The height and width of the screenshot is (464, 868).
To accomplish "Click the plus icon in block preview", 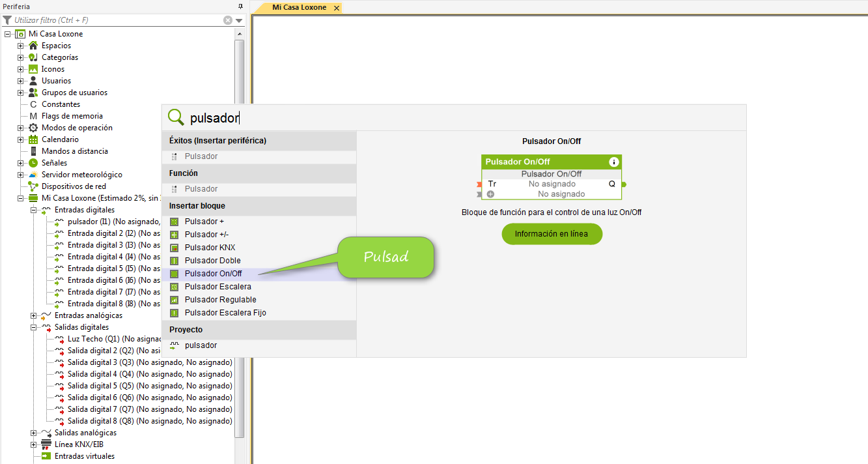I will coord(490,194).
